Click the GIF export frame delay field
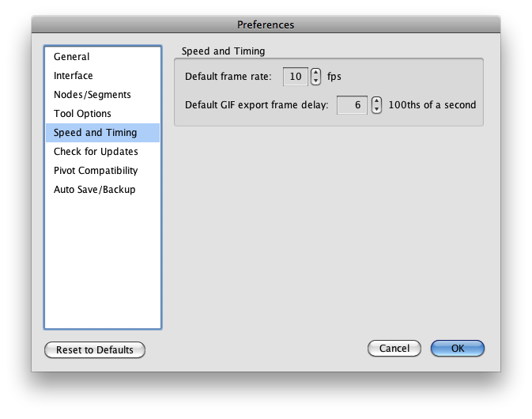This screenshot has width=532, height=419. pyautogui.click(x=352, y=105)
